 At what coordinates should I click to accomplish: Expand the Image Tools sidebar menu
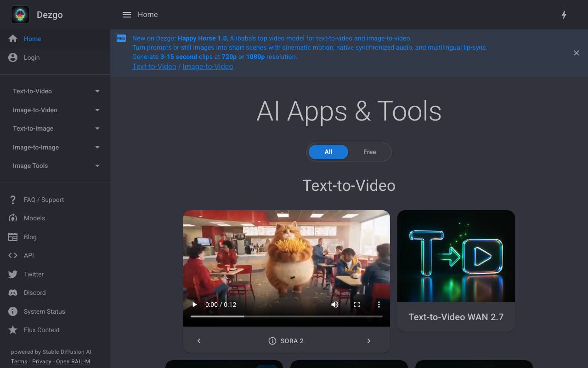coord(55,166)
